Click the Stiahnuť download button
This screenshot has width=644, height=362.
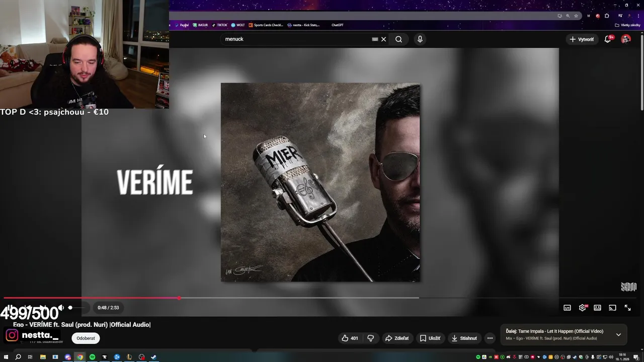point(464,338)
